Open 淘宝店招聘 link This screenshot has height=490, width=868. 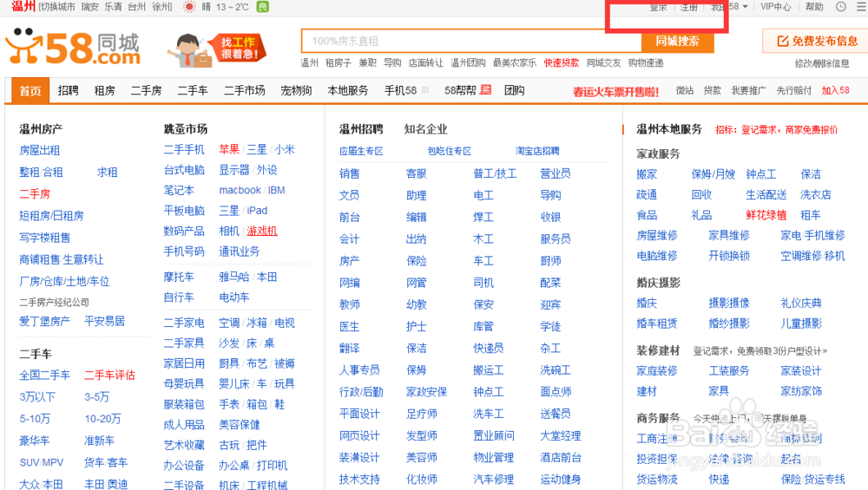pos(537,151)
